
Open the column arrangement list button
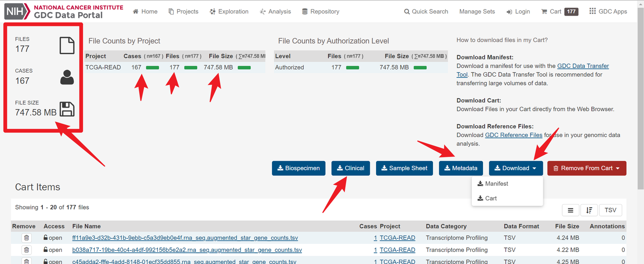[x=570, y=210]
